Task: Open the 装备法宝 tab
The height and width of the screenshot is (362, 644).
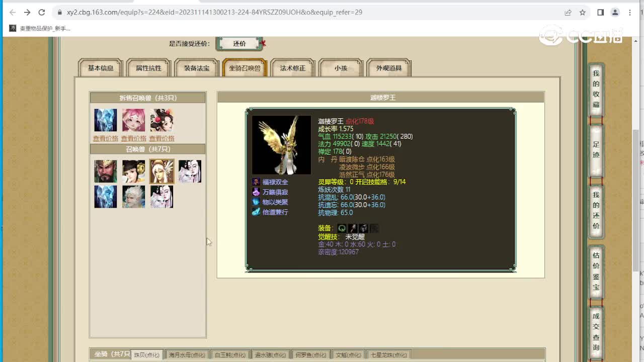Action: coord(196,68)
